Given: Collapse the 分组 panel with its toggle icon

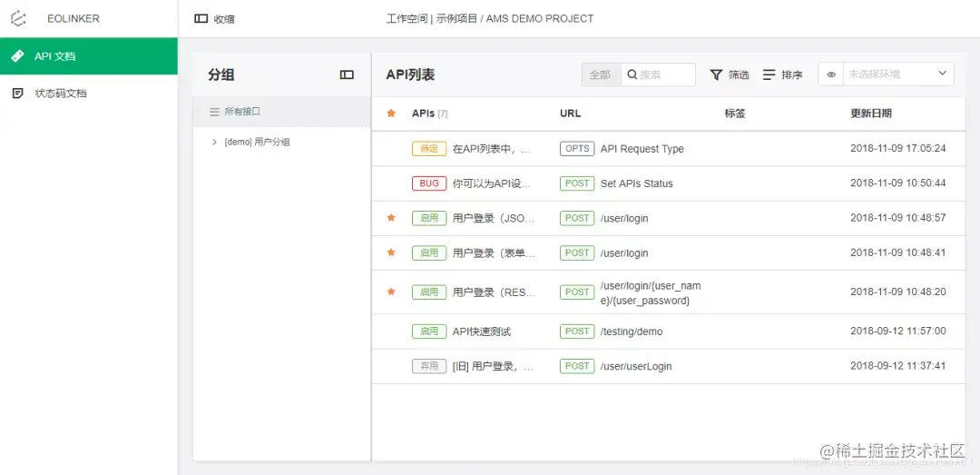Looking at the screenshot, I should [347, 74].
